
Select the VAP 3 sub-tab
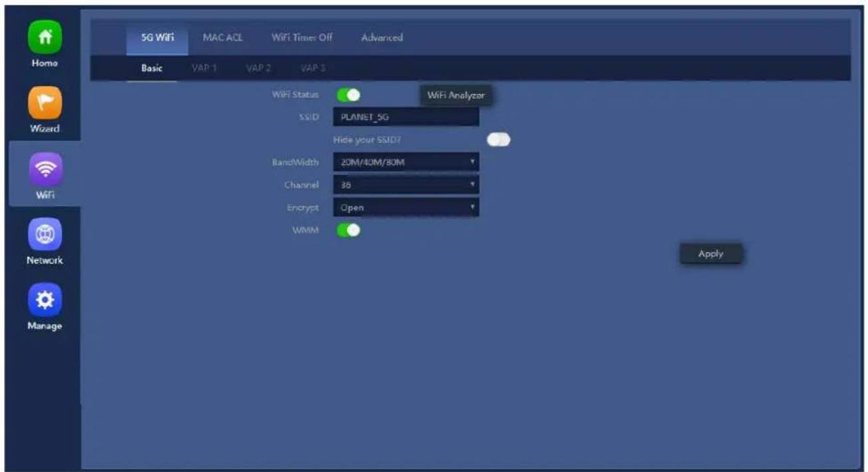pos(312,68)
